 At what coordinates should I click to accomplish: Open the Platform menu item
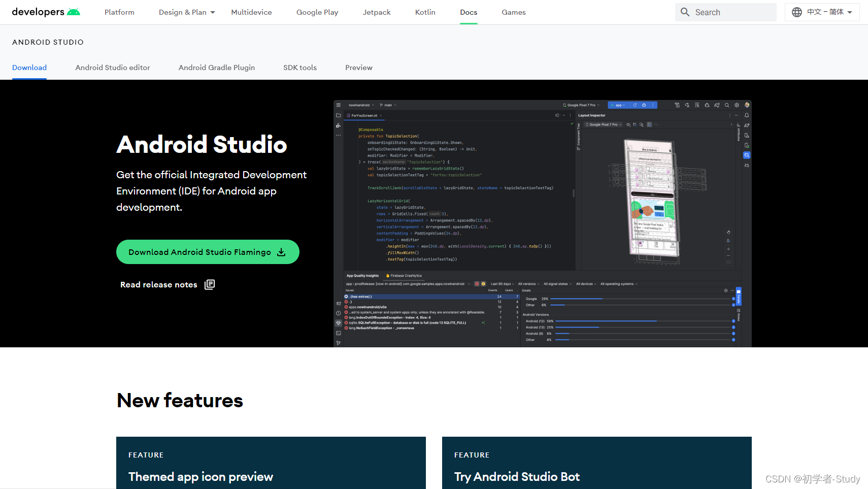(x=119, y=12)
